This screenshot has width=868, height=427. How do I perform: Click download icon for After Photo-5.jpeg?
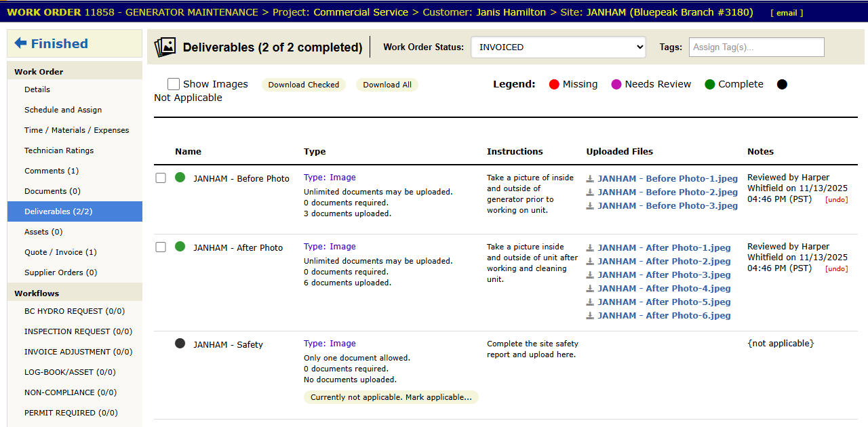click(x=590, y=302)
